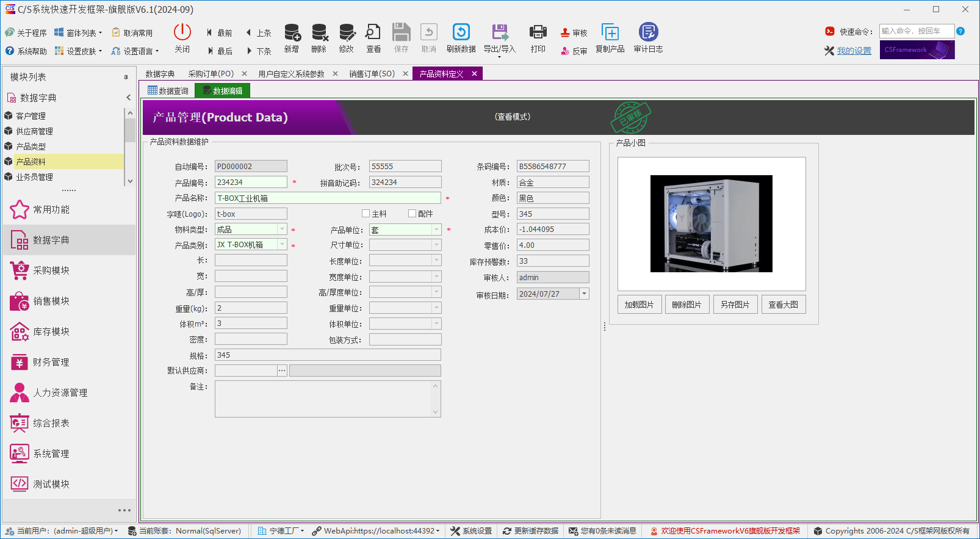Open the 窗体列表 dropdown menu

coord(78,33)
